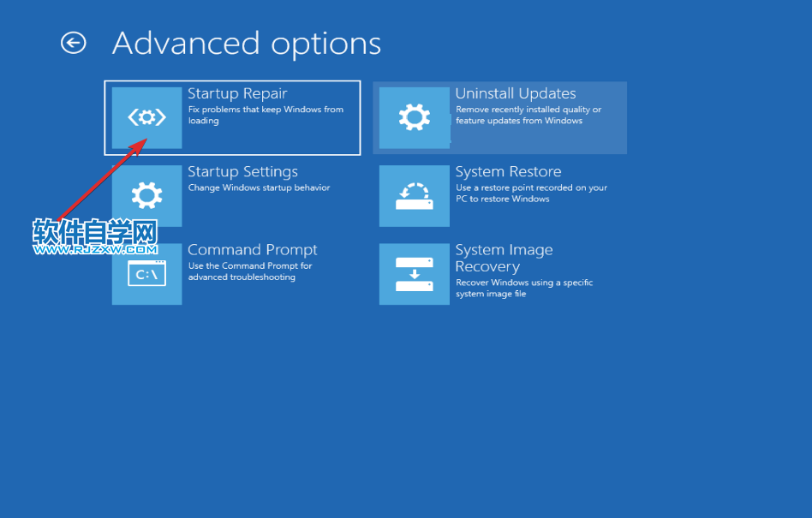Click 'Recover Windows using a specific system image file'

click(524, 289)
